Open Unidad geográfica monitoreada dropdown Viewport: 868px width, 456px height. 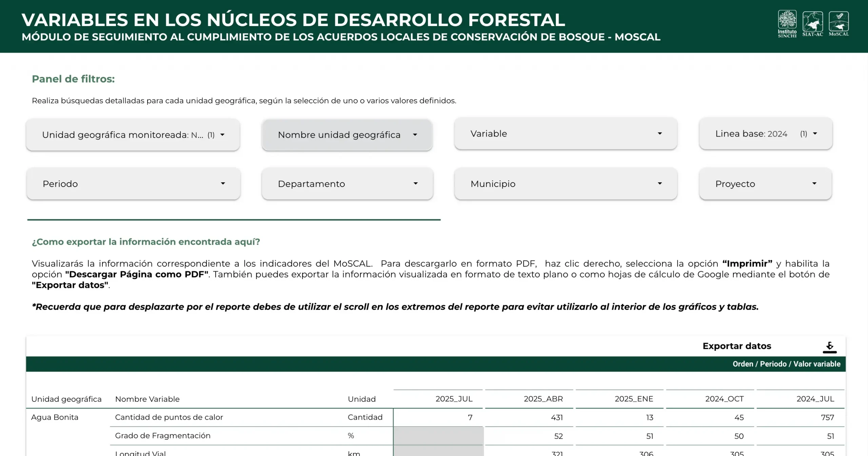133,134
